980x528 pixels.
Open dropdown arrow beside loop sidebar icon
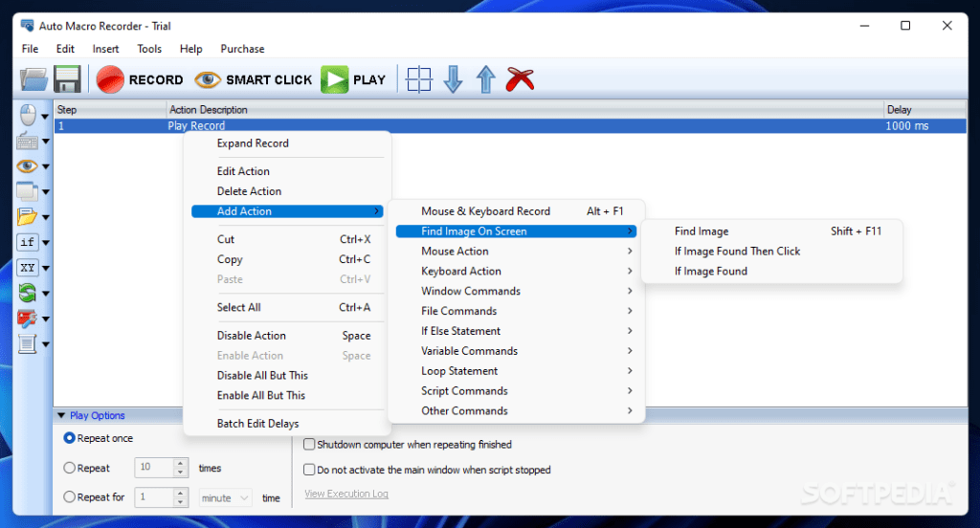click(45, 293)
